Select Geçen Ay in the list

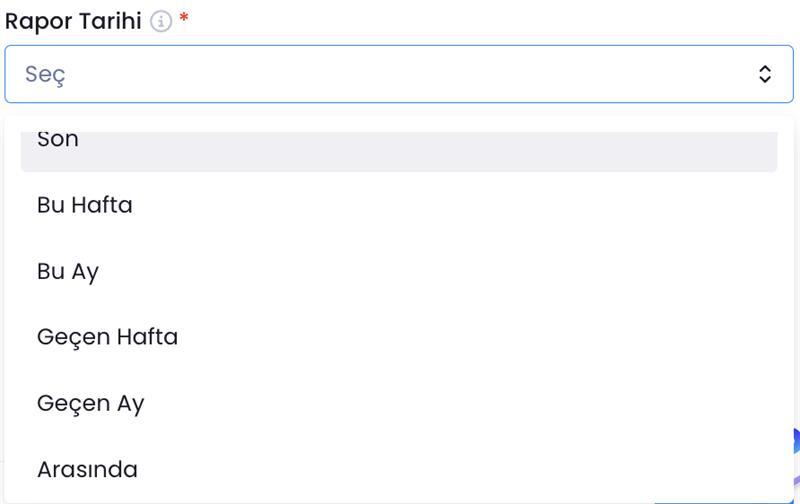click(x=91, y=403)
